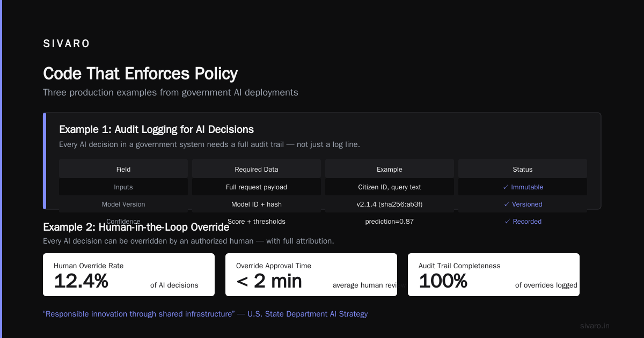Click the 100% value

click(443, 281)
